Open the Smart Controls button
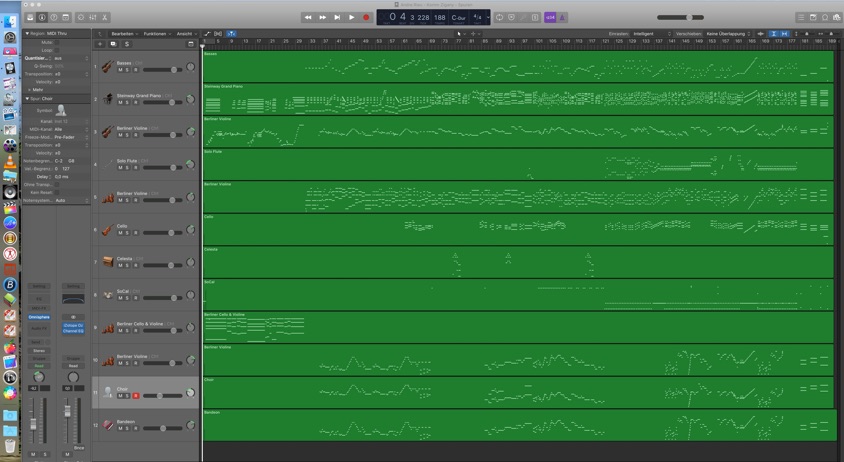Screen dimensions: 844x462 81,17
